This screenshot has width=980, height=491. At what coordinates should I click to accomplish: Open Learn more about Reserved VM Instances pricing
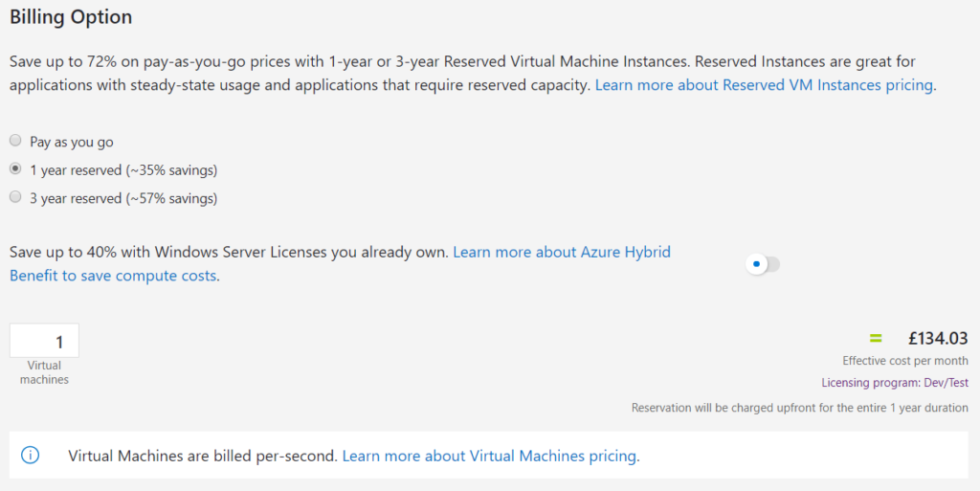point(764,85)
